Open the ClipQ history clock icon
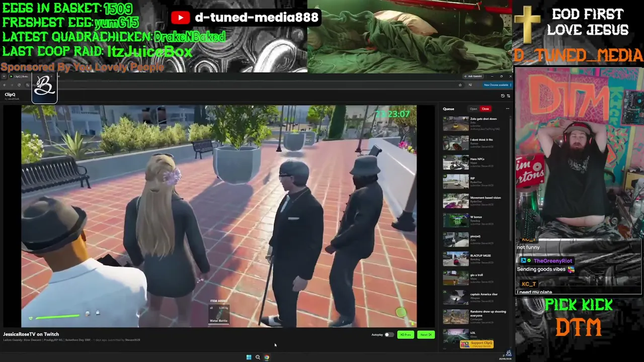The image size is (644, 362). (503, 96)
